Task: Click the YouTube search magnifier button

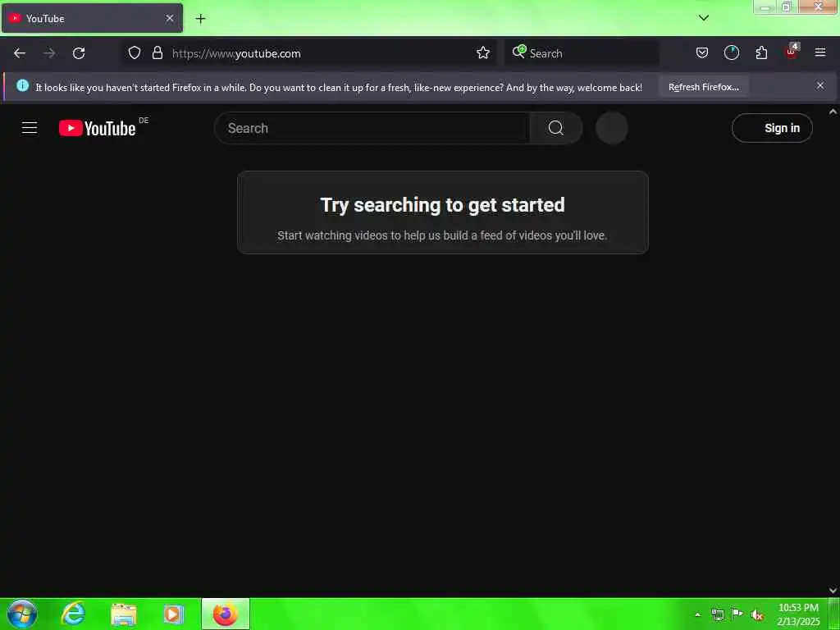Action: [x=555, y=128]
